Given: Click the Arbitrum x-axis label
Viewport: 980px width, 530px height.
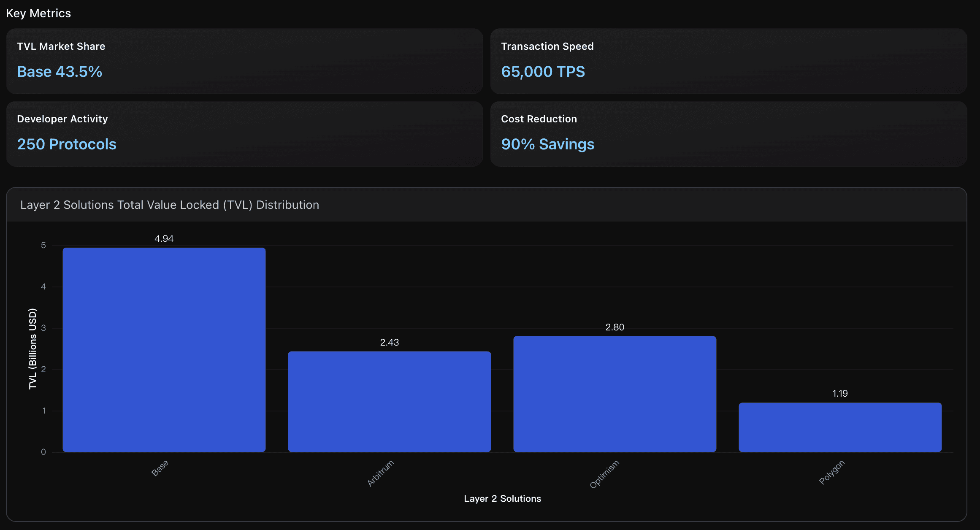Looking at the screenshot, I should tap(380, 473).
